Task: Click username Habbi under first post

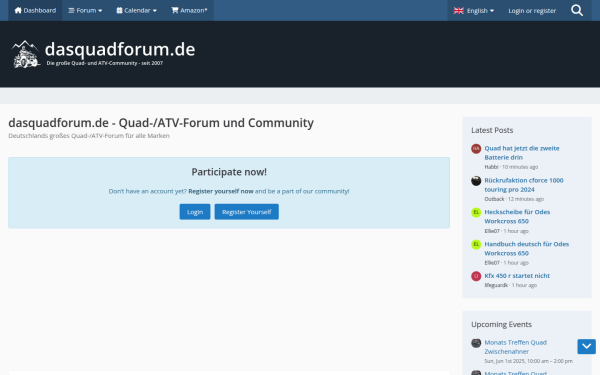Action: pyautogui.click(x=491, y=167)
